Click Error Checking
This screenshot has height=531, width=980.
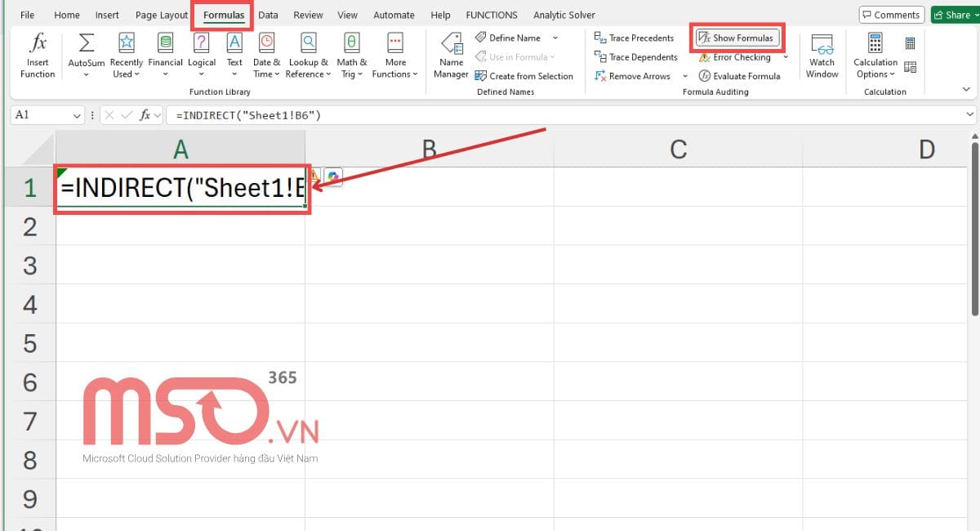click(x=734, y=57)
